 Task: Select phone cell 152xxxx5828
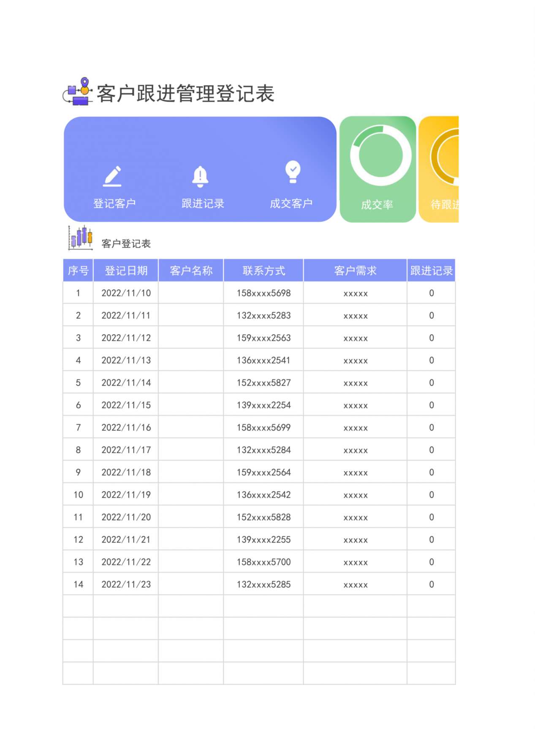263,516
